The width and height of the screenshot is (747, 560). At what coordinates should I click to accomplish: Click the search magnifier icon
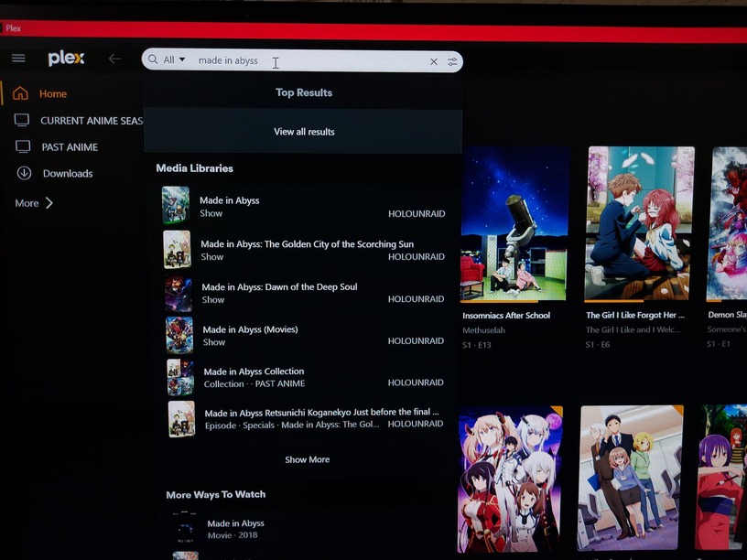pos(153,59)
